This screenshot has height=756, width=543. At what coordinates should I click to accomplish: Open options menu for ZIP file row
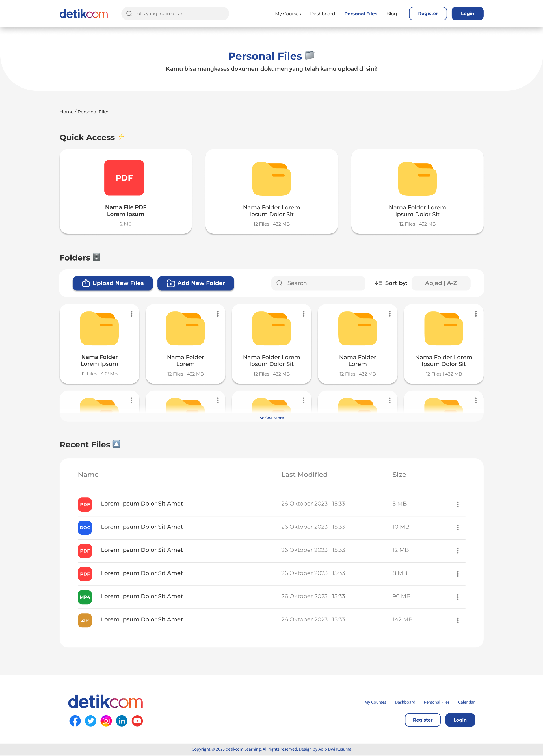point(458,620)
